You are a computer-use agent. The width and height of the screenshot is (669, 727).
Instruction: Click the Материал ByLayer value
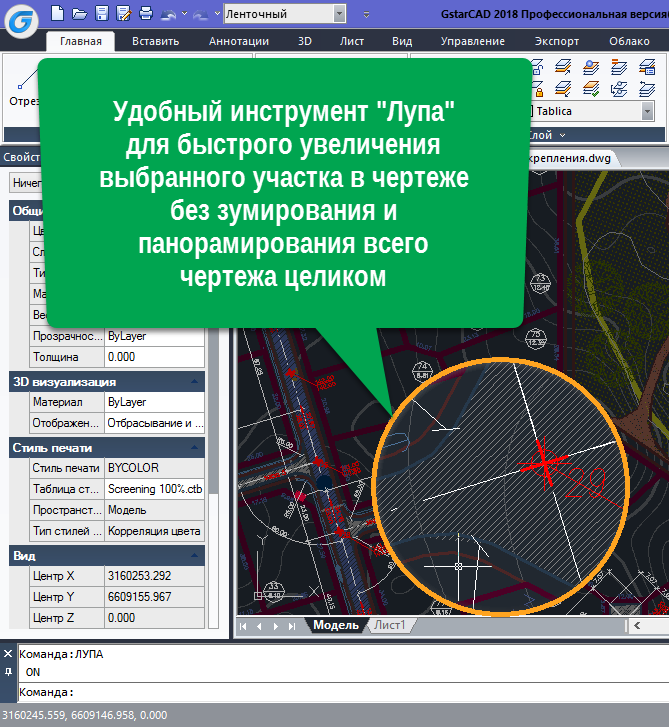click(154, 402)
